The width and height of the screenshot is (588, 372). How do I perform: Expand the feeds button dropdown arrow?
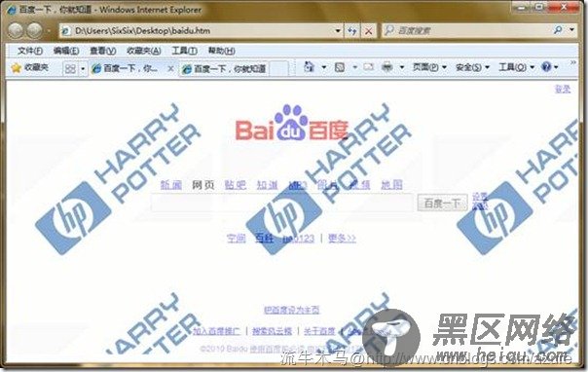point(354,67)
